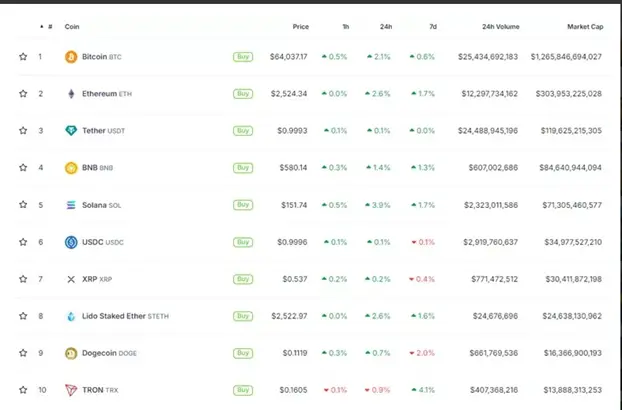
Task: Click Buy in the XRP row
Action: (243, 279)
